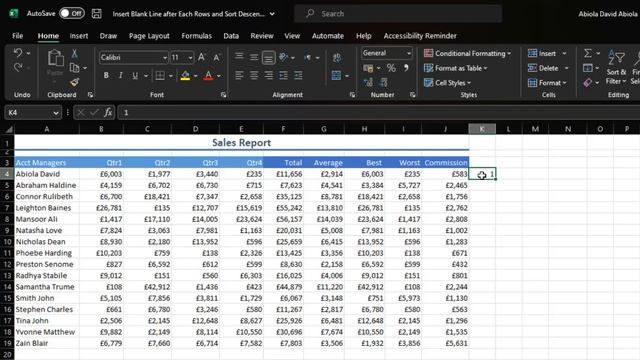Click the Delete cells button
The width and height of the screenshot is (640, 360).
pyautogui.click(x=543, y=68)
